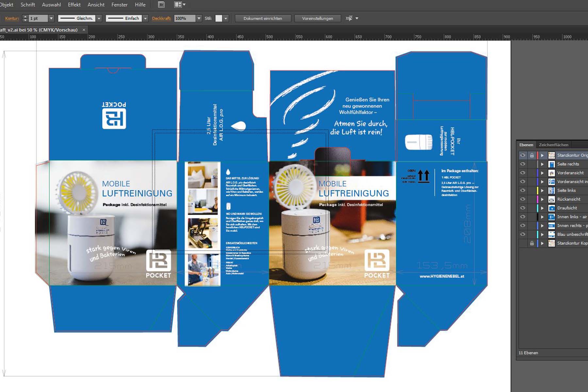Click the Blau unbeschrift layer thumbnail

coord(551,235)
